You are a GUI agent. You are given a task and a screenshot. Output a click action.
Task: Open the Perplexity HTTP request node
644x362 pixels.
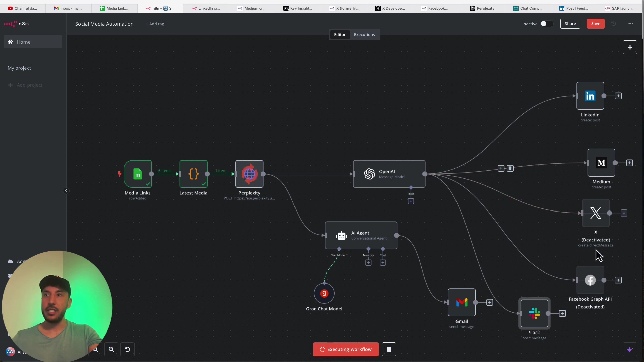[249, 174]
